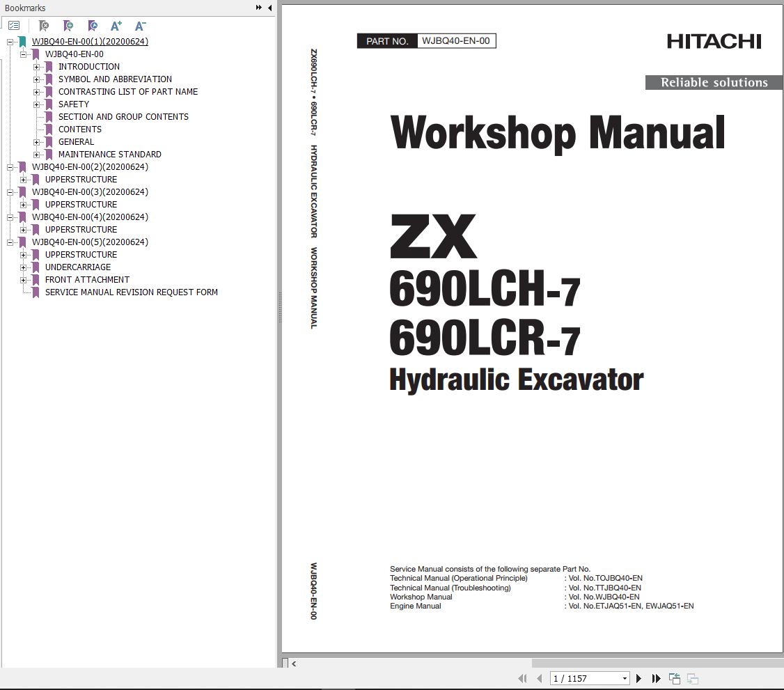Viewport: 784px width, 690px height.
Task: Click the PART NO. WJBQ40-EN-00 box on page
Action: 427,41
